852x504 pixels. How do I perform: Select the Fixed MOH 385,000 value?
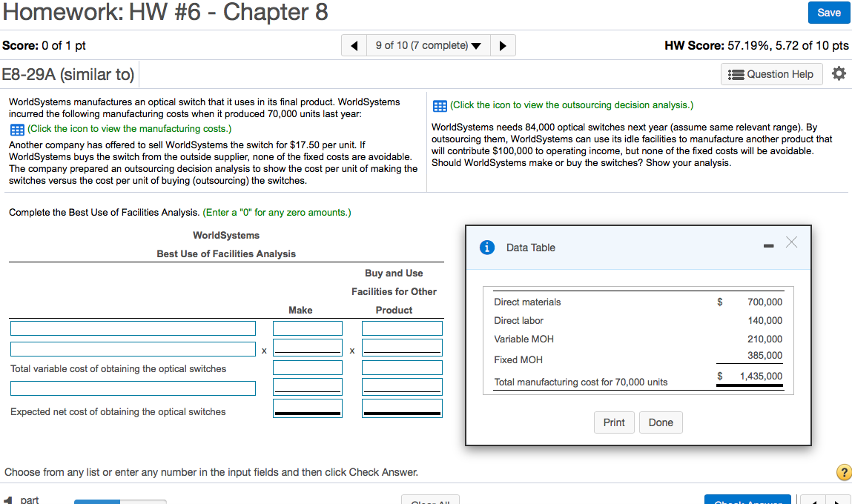pos(765,355)
